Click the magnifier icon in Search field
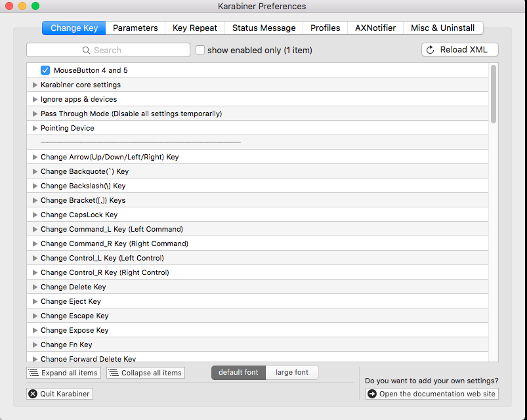Screen dimensions: 527x420 86,50
